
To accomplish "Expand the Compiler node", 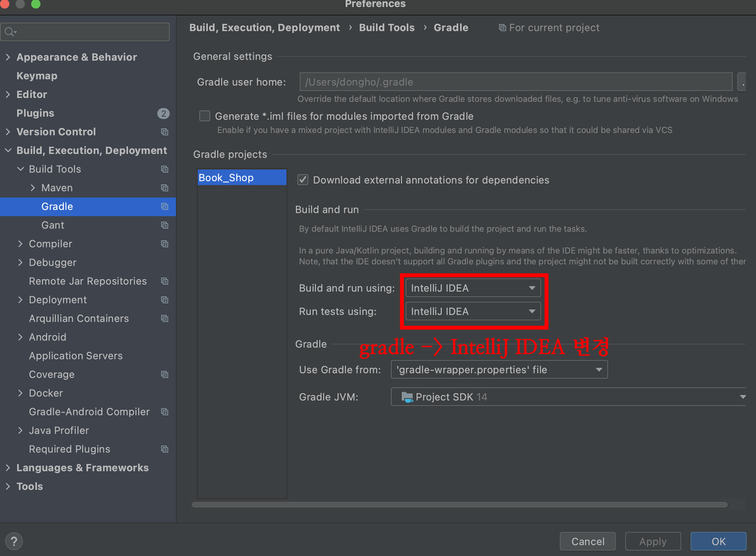I will click(21, 244).
